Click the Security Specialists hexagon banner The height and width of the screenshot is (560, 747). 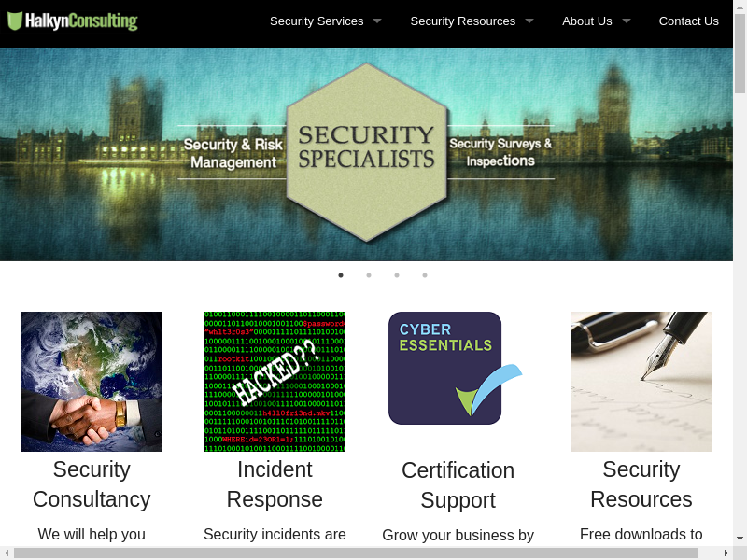pos(366,153)
